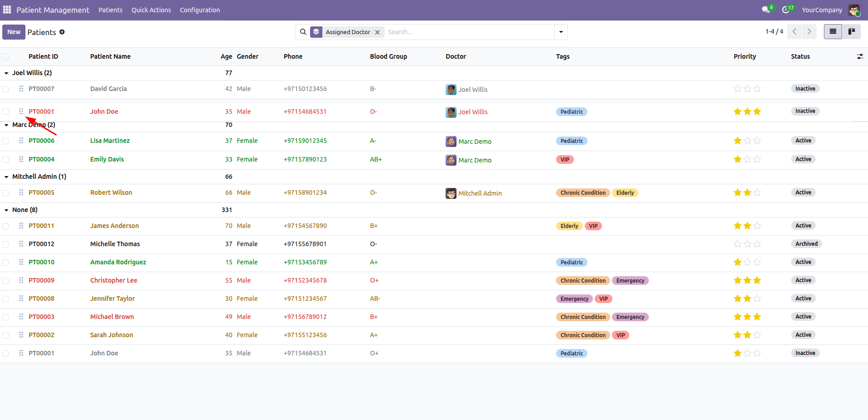Open the Patients settings gear
The width and height of the screenshot is (868, 420).
pyautogui.click(x=62, y=32)
